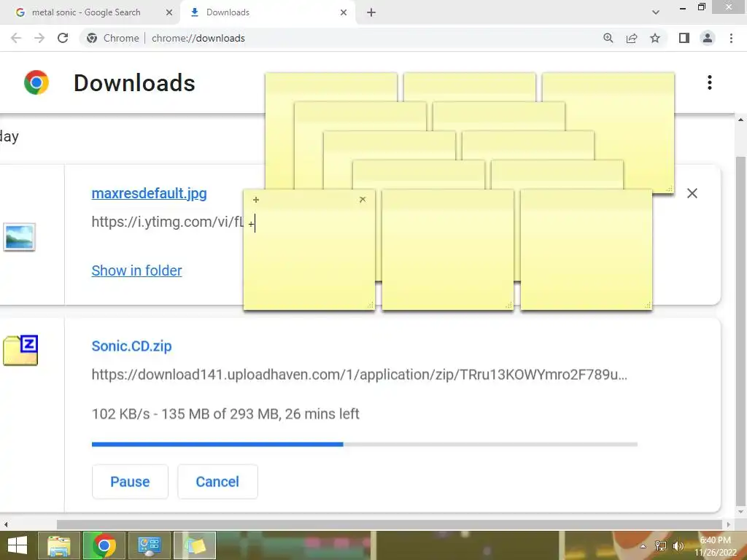Click the sticky note with the text cursor
The width and height of the screenshot is (747, 560).
click(309, 249)
